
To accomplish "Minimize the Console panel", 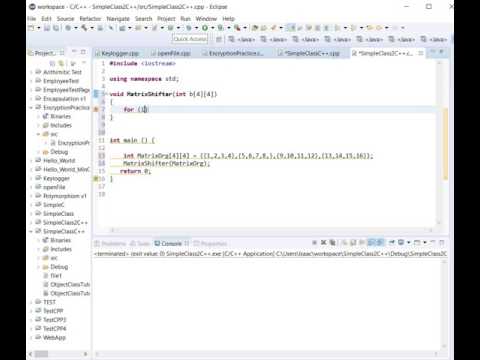I will point(433,242).
